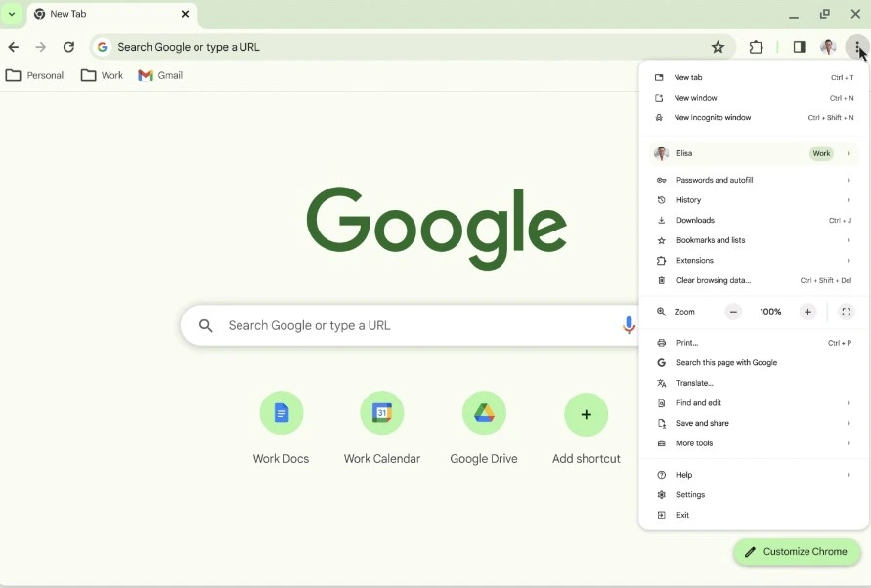The width and height of the screenshot is (871, 588).
Task: Click the Google logo on the page
Action: (437, 229)
